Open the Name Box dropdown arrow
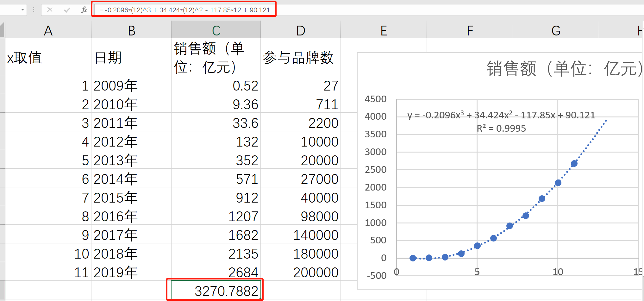Screen dimensions: 644x301 click(22, 10)
